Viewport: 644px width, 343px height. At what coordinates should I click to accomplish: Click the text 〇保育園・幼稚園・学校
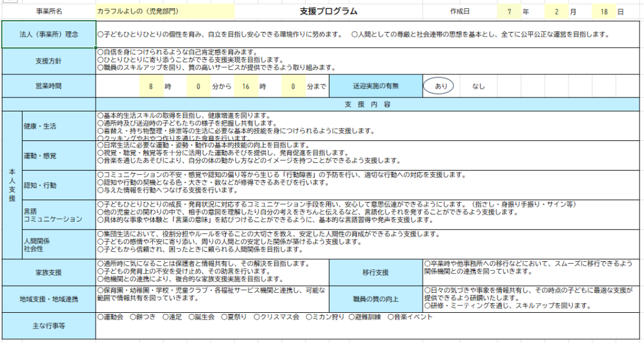click(x=211, y=294)
